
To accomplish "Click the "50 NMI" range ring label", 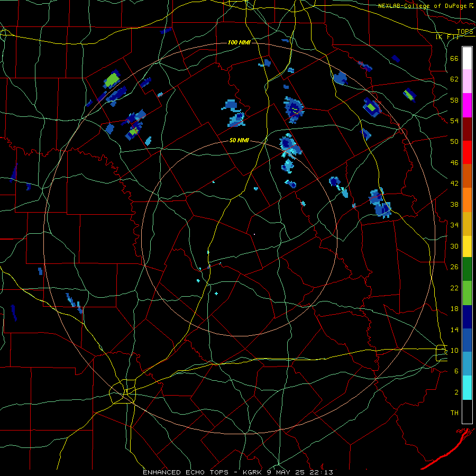I will (239, 140).
